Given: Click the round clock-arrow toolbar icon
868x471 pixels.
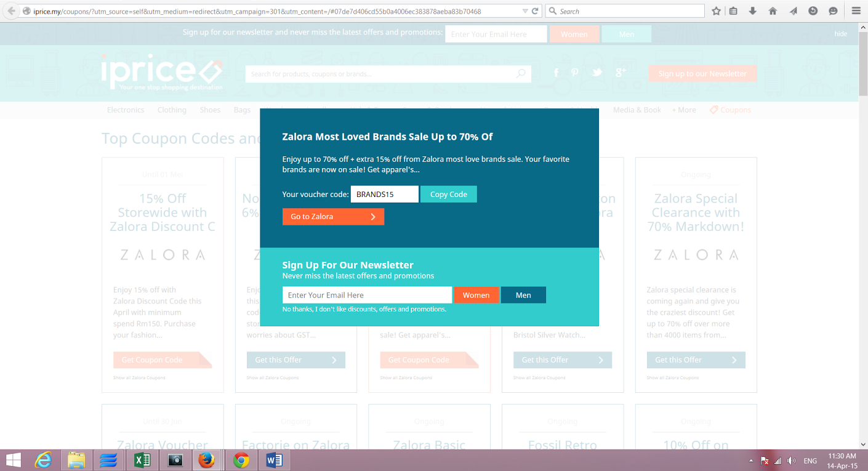Looking at the screenshot, I should coord(813,11).
